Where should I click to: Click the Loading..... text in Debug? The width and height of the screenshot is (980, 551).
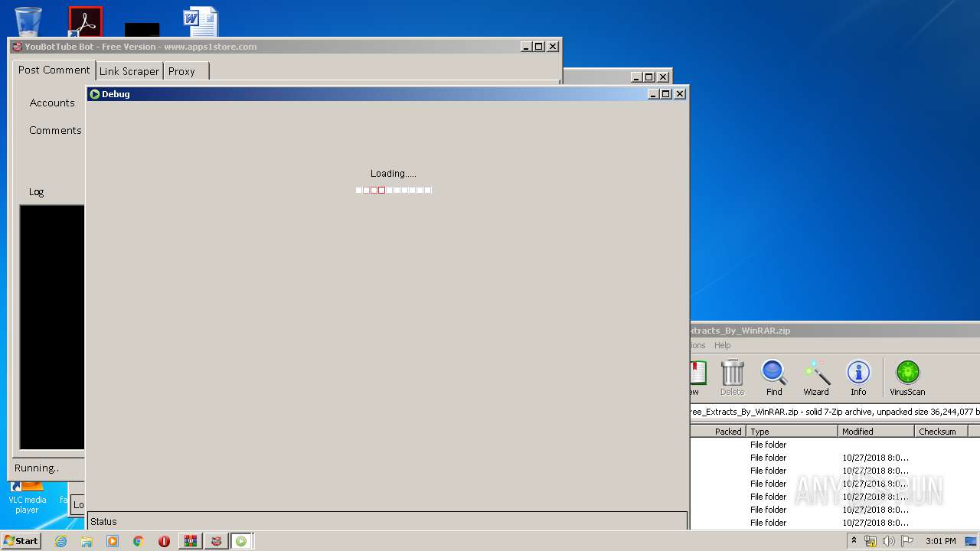[394, 174]
